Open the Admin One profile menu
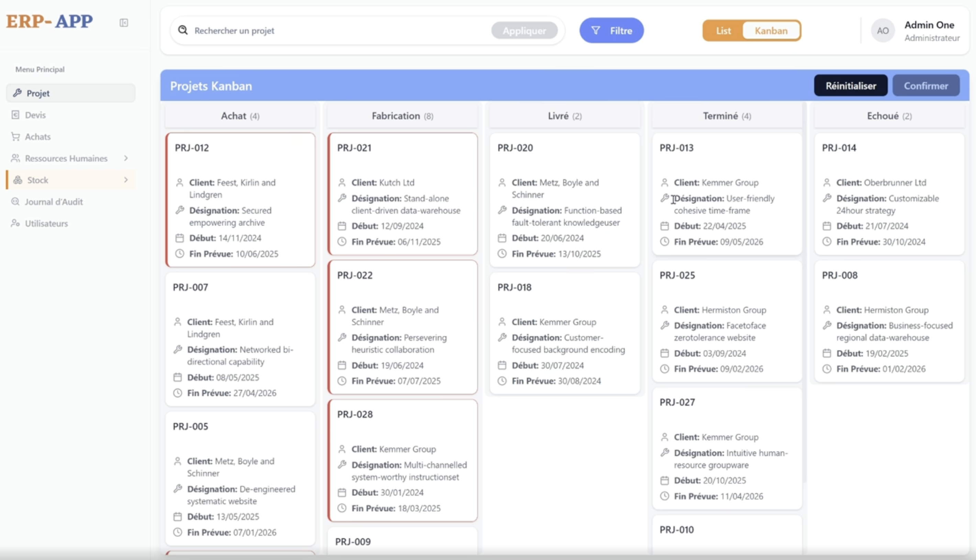This screenshot has width=976, height=560. [929, 30]
